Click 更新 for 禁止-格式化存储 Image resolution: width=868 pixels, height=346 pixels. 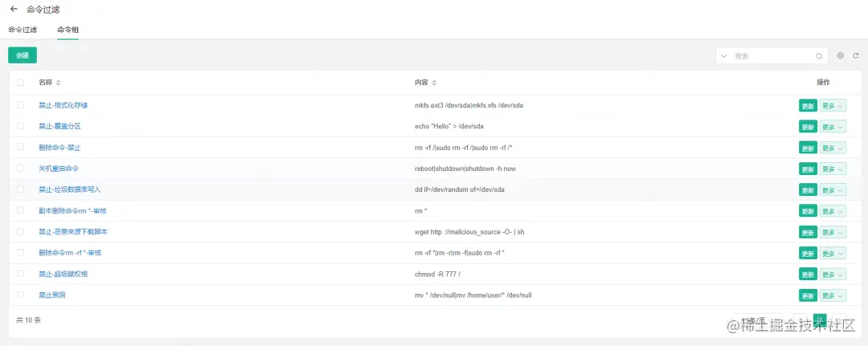(808, 106)
